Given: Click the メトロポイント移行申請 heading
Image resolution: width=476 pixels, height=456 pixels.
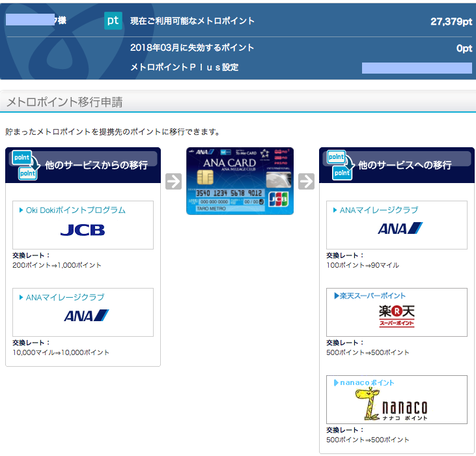Looking at the screenshot, I should click(64, 102).
